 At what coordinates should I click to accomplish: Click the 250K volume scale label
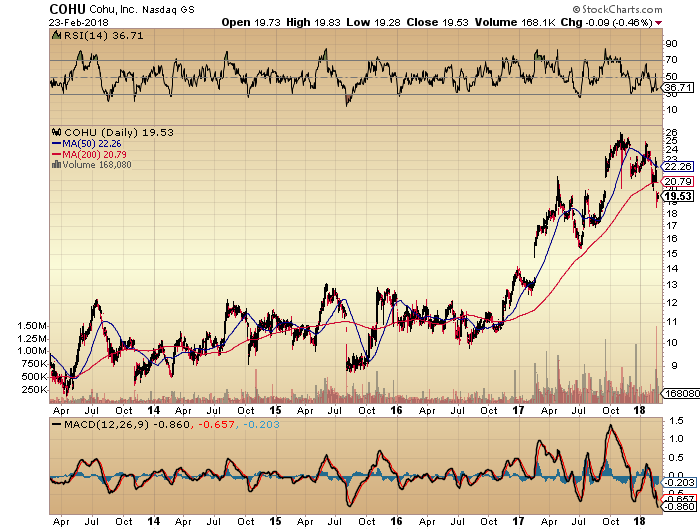point(35,390)
